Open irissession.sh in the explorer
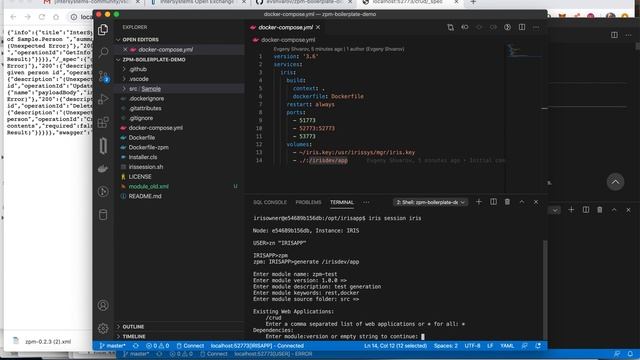 coord(146,167)
